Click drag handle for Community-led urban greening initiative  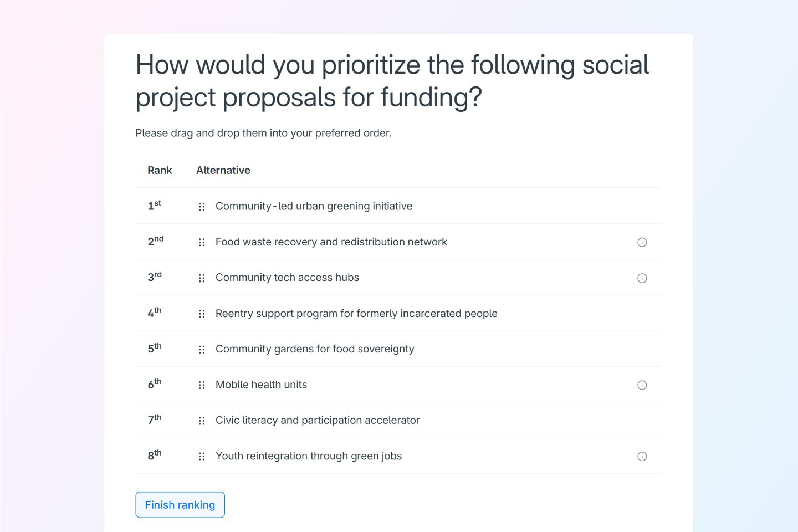coord(202,207)
